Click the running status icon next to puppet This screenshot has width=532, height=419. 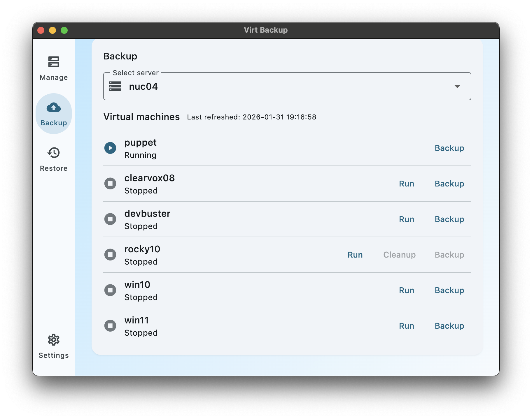110,148
